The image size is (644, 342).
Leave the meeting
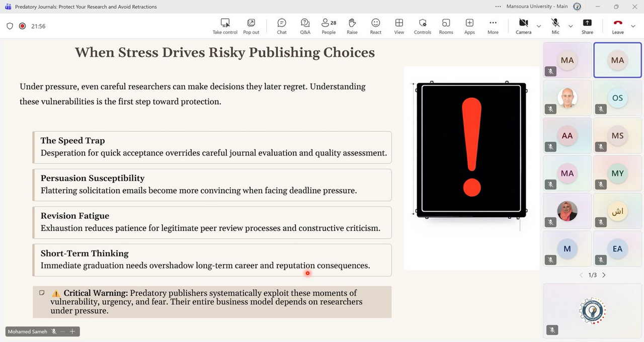click(x=618, y=26)
